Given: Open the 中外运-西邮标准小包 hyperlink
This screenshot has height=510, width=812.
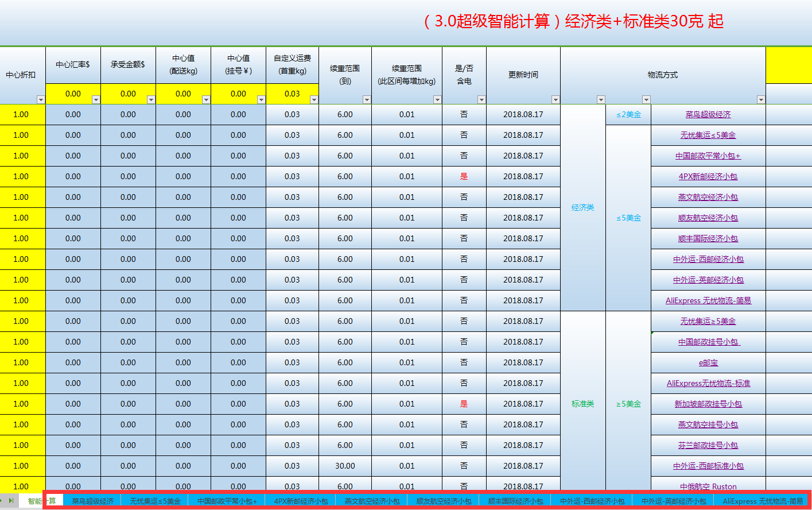Looking at the screenshot, I should [x=708, y=466].
